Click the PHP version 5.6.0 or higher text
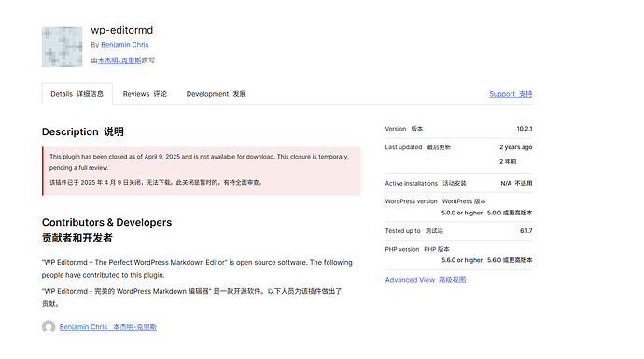This screenshot has width=644, height=359. [462, 260]
